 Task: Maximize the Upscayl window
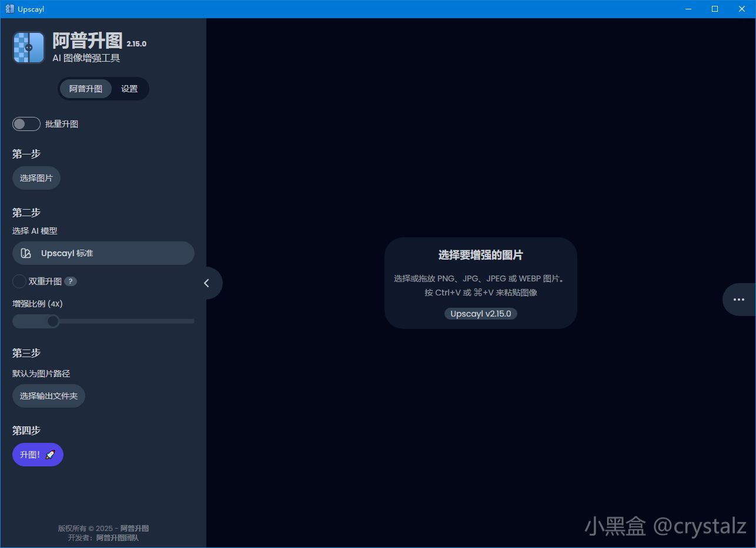coord(715,9)
